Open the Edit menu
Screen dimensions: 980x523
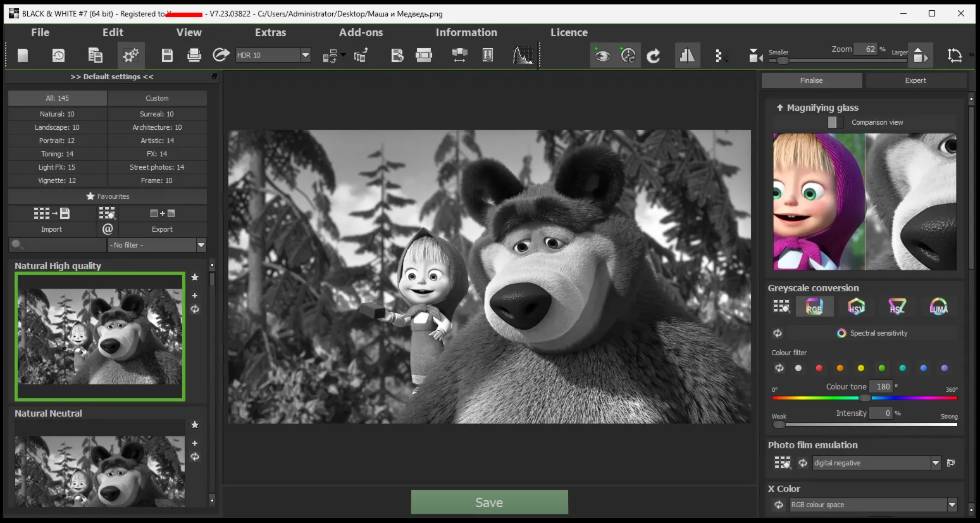(x=113, y=32)
